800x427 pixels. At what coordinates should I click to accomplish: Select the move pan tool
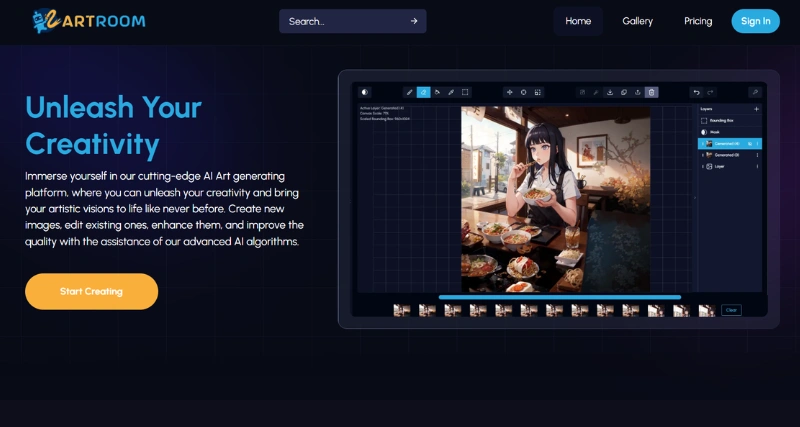pos(509,92)
